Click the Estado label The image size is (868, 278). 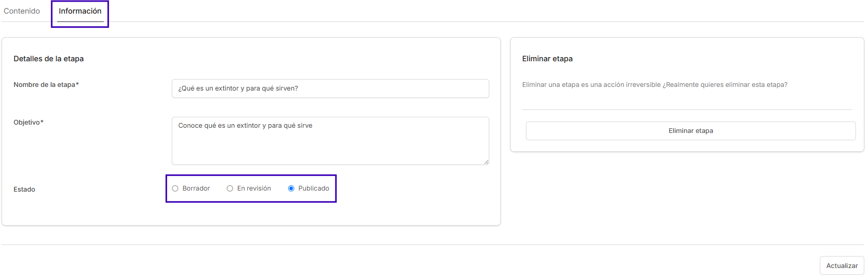coord(25,190)
